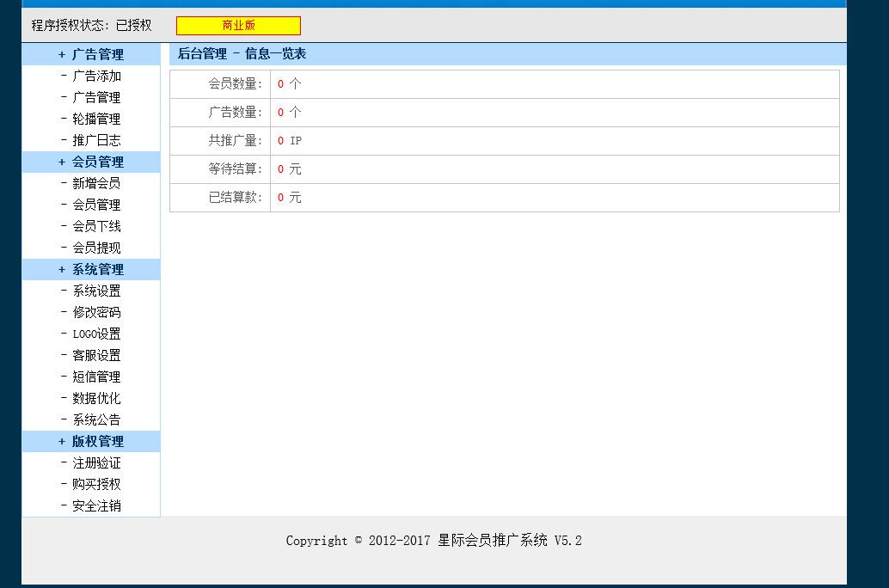The width and height of the screenshot is (889, 588).
Task: Open 短信管理 SMS management
Action: point(96,377)
